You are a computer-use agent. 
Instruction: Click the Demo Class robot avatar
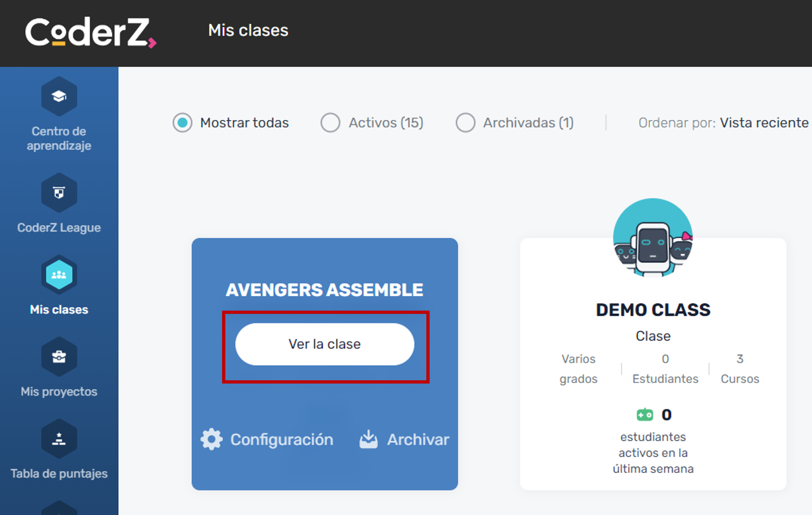coord(653,238)
